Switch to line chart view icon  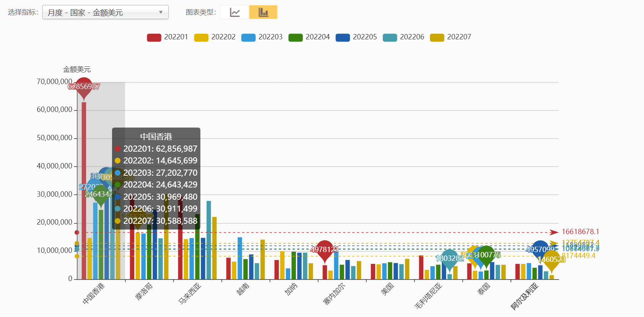pyautogui.click(x=235, y=12)
